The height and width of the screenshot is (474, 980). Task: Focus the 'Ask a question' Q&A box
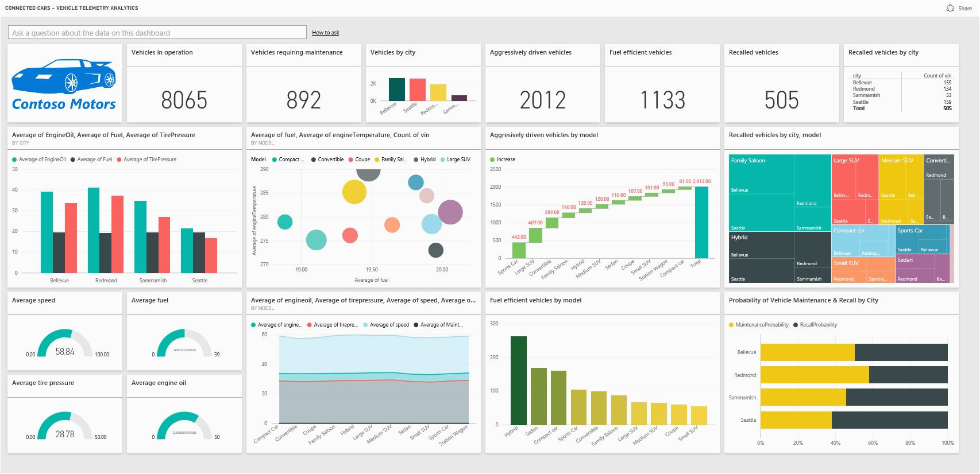coord(157,33)
